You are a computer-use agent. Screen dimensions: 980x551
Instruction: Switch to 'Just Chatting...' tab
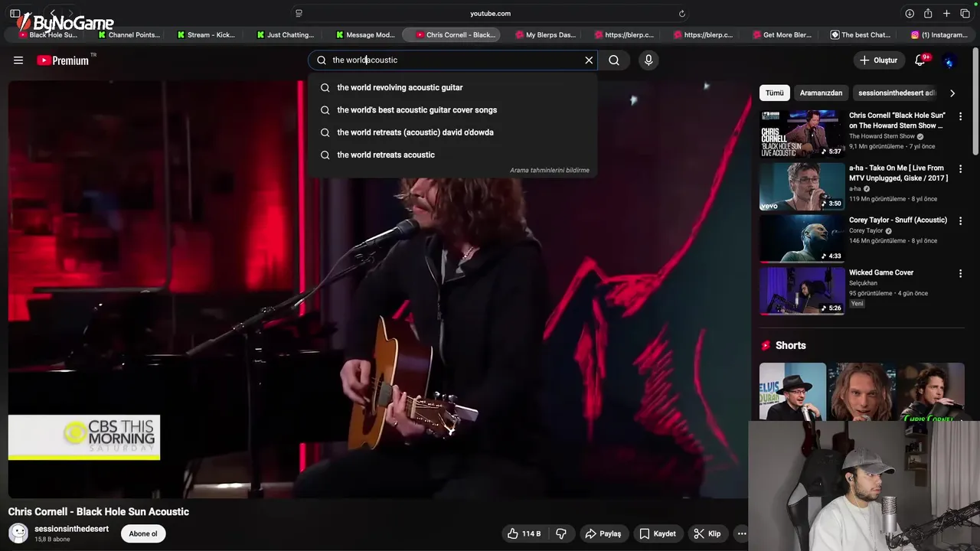[x=286, y=34]
